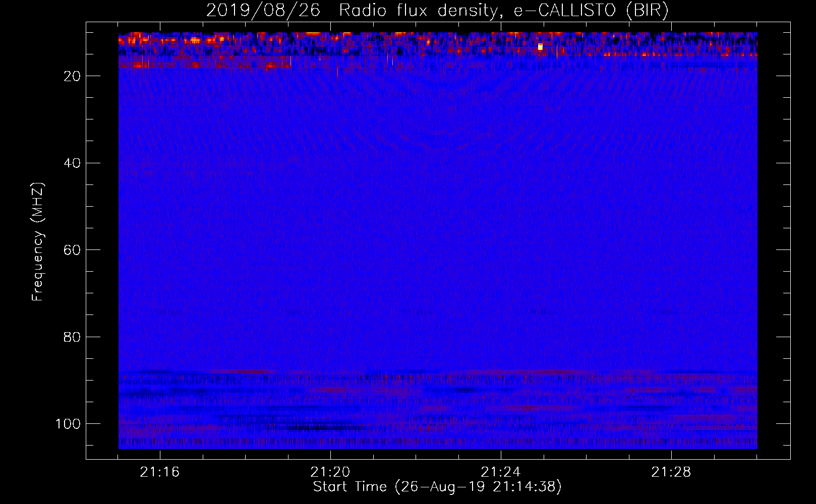The image size is (816, 504).
Task: Click the 20 MHz frequency tick label
Action: point(72,76)
